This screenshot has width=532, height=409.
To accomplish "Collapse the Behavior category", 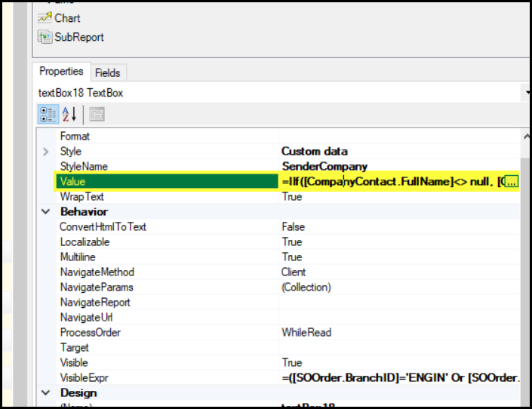I will (46, 212).
